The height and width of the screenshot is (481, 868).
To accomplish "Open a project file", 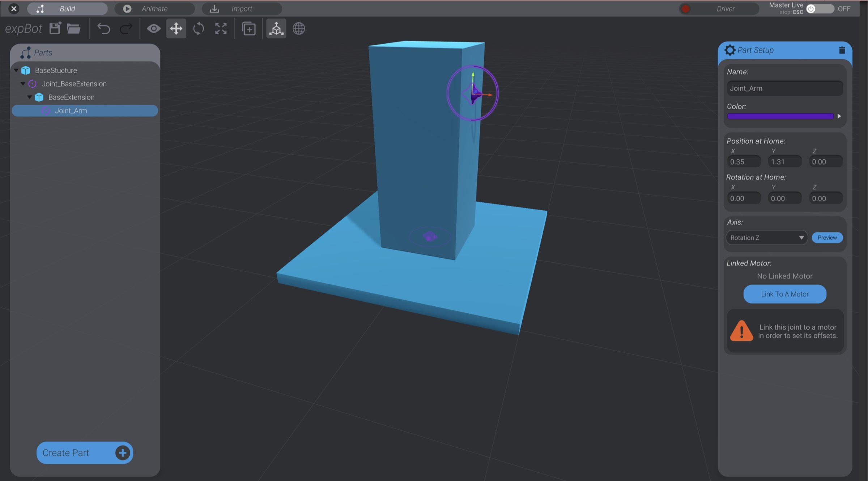I will 74,29.
